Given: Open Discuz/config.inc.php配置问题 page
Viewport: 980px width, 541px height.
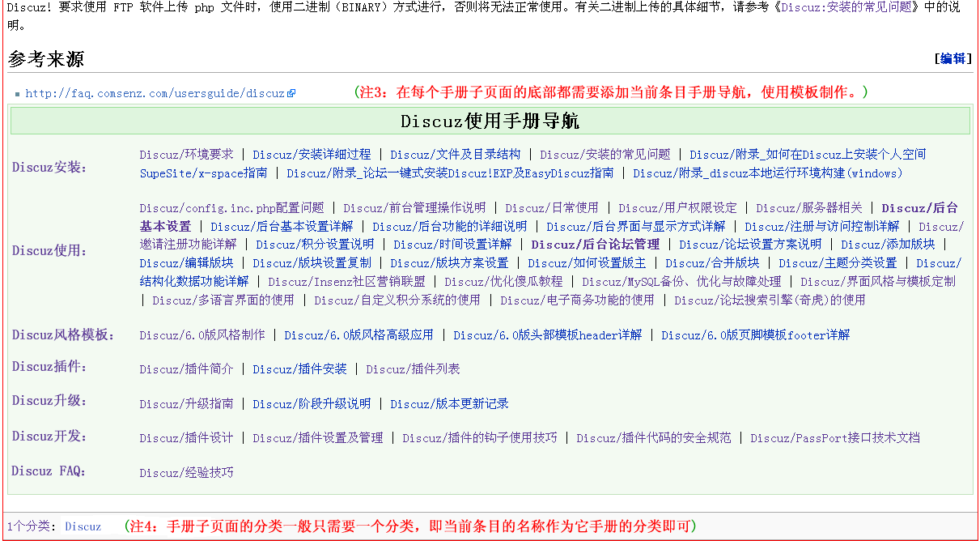Looking at the screenshot, I should coord(231,207).
